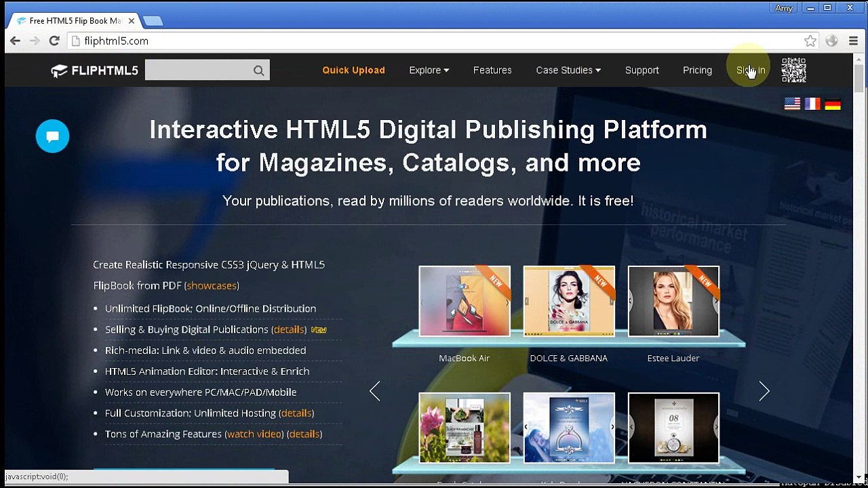Screen dimensions: 868x488
Task: Switch language with the German flag
Action: [x=833, y=104]
